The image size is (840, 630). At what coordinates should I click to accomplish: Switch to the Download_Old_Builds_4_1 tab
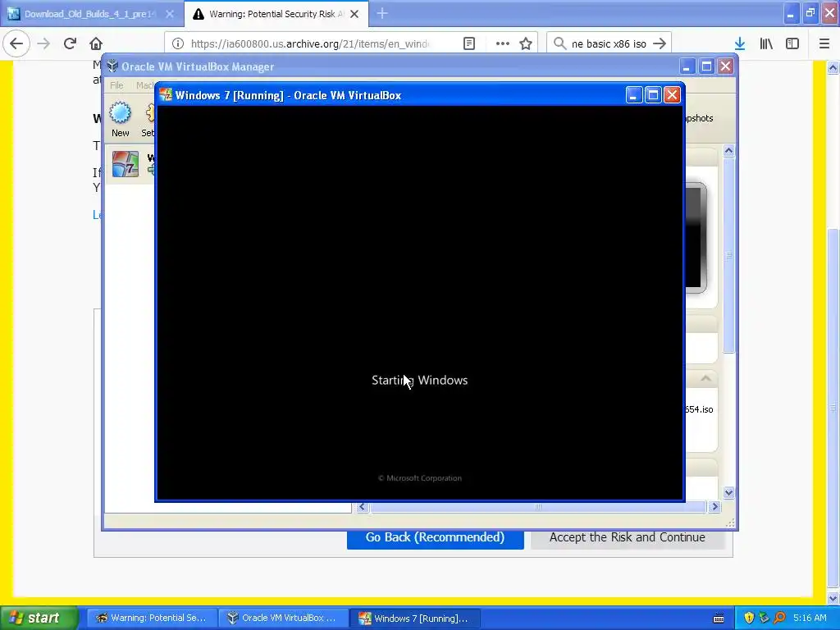coord(92,14)
